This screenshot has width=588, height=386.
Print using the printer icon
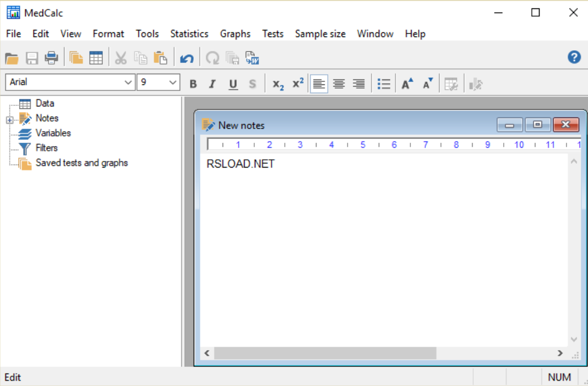[51, 58]
